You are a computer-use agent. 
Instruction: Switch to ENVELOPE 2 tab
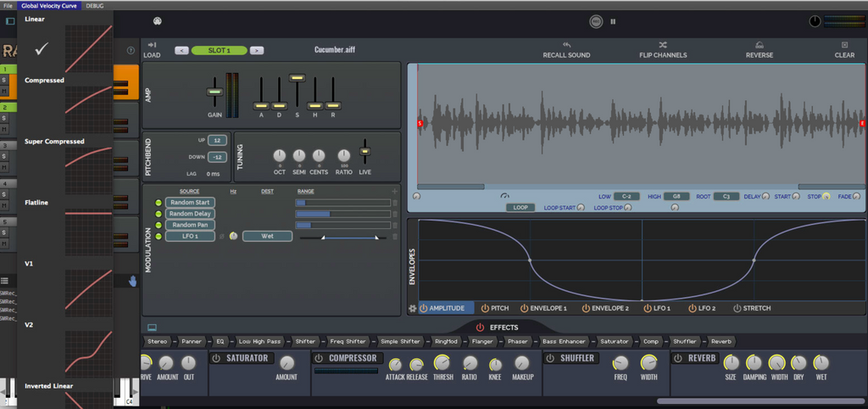pos(605,308)
